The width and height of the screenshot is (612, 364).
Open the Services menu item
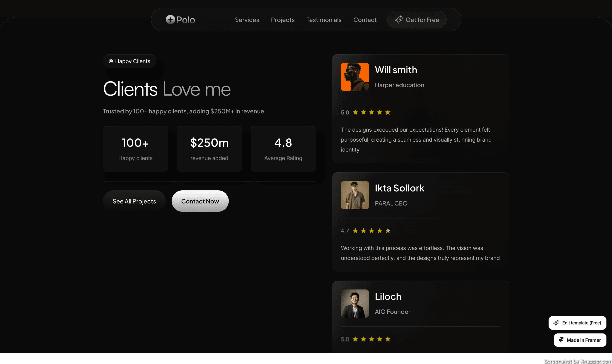[247, 20]
